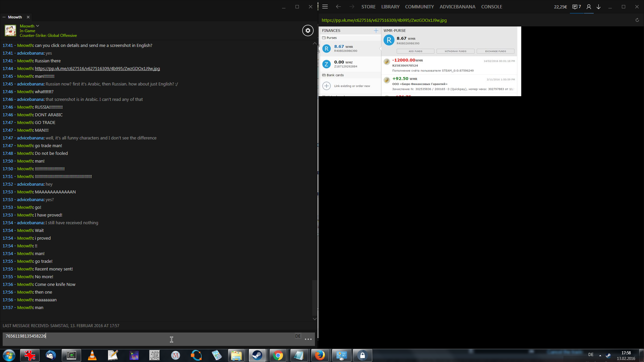Reload the page with refresh icon
Image resolution: width=644 pixels, height=362 pixels.
637,20
